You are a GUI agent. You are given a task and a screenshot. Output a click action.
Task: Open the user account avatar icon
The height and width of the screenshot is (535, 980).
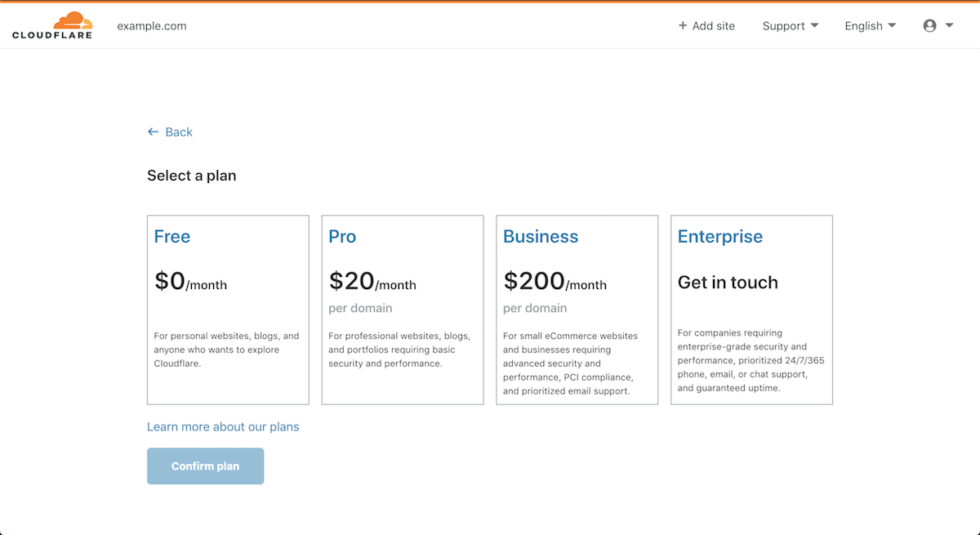929,26
